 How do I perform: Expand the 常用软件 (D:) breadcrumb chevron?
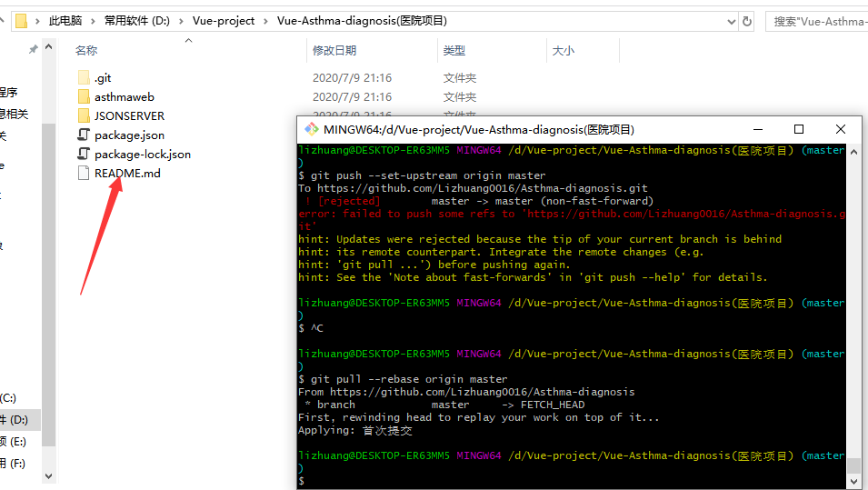181,21
